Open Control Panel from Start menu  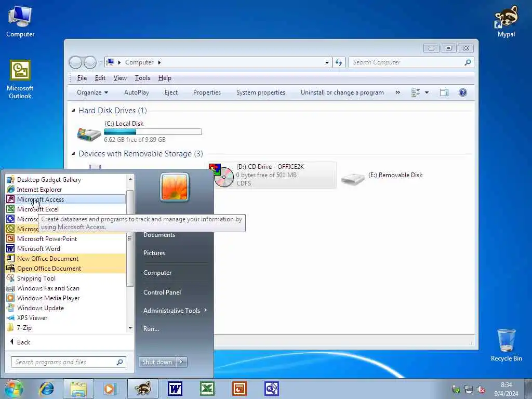162,292
